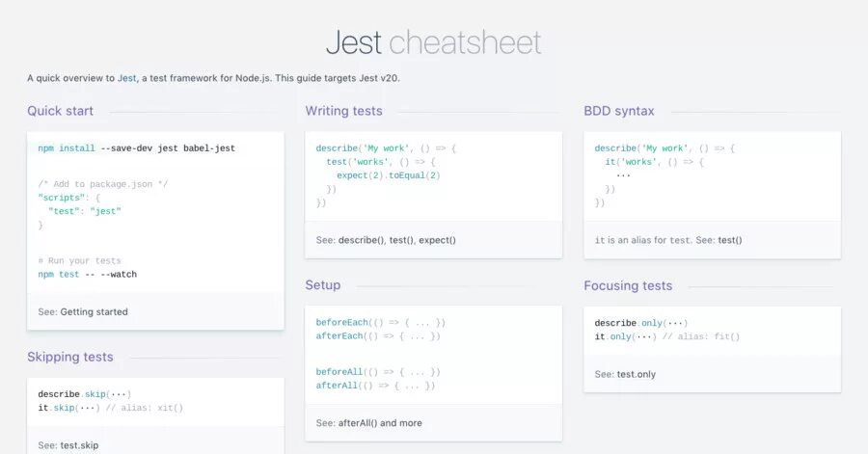Open the Jest link in the intro sentence
Viewport: 868px width, 454px height.
126,78
